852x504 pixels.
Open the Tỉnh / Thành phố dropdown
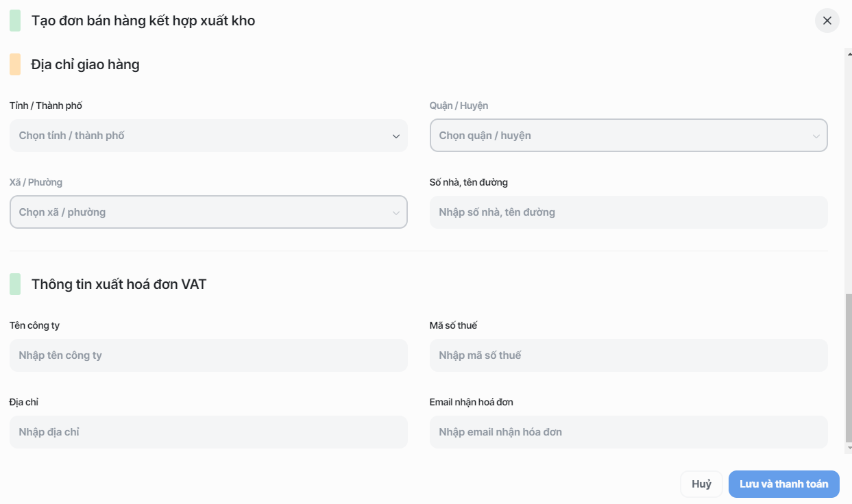[208, 136]
